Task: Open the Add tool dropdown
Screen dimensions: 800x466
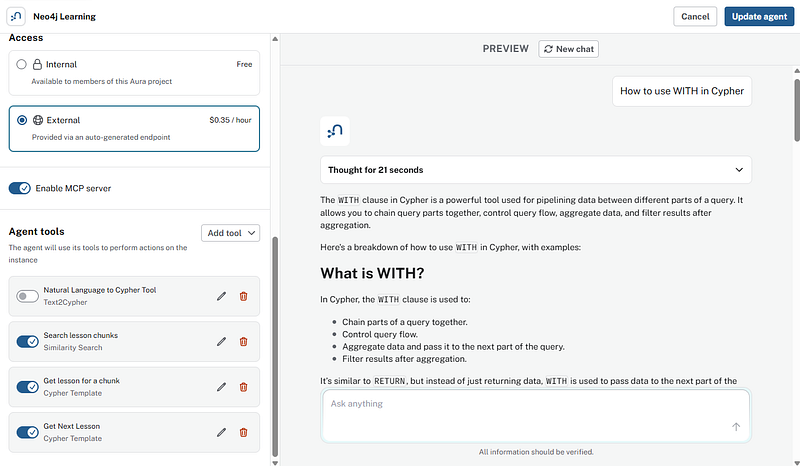Action: click(231, 233)
